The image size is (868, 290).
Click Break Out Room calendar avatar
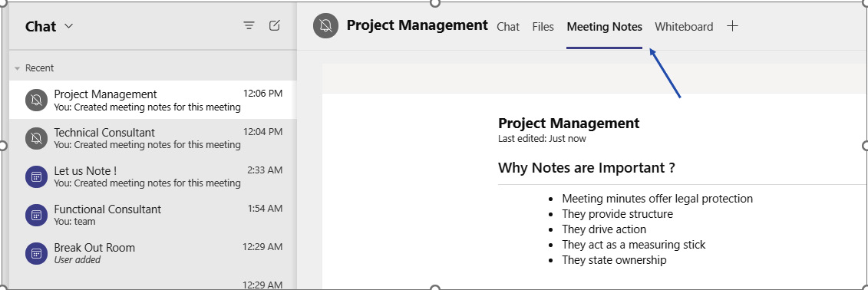pyautogui.click(x=36, y=253)
